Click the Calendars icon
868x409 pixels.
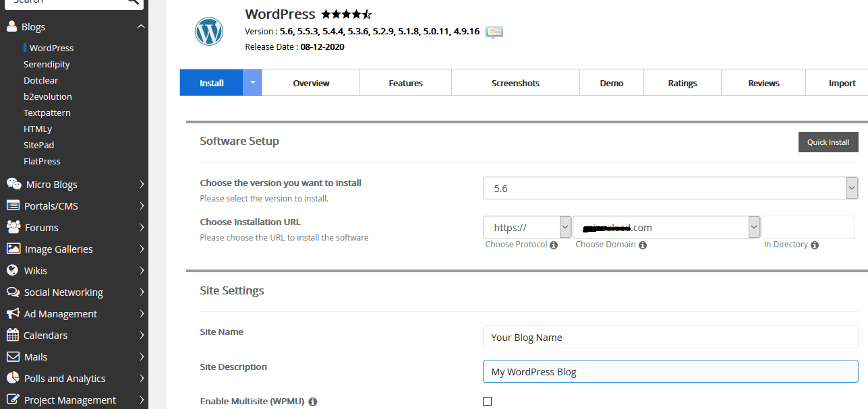pyautogui.click(x=12, y=335)
